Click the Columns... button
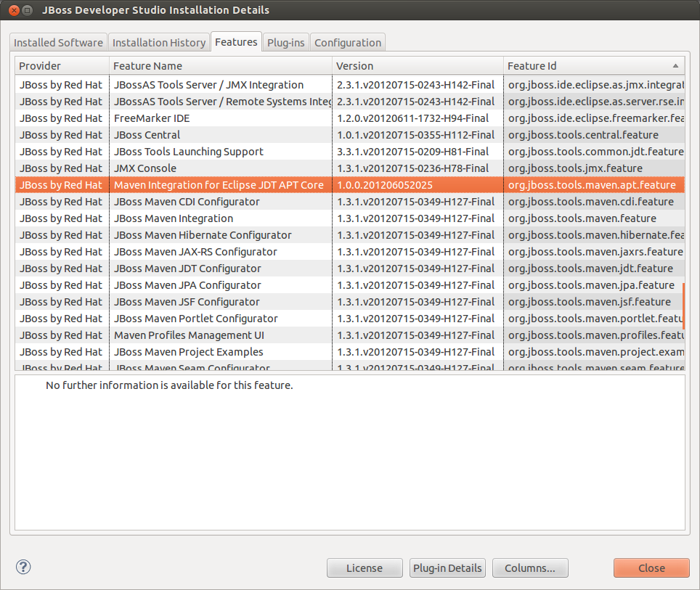The image size is (700, 590). tap(530, 568)
